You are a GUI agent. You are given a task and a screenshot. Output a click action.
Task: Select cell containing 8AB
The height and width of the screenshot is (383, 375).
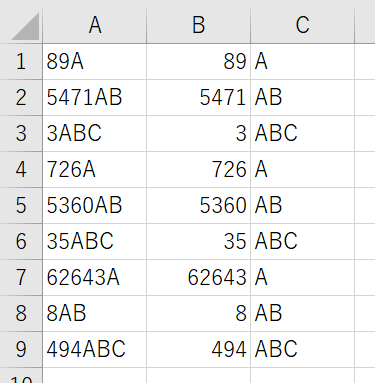coord(95,313)
